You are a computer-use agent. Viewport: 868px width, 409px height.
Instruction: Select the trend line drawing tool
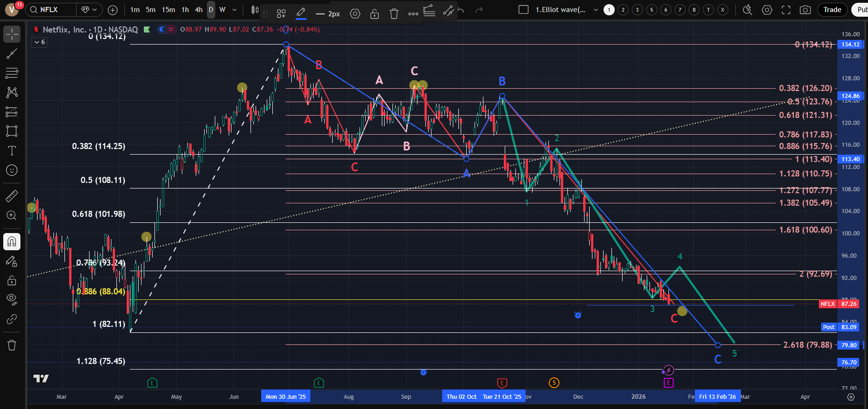12,53
